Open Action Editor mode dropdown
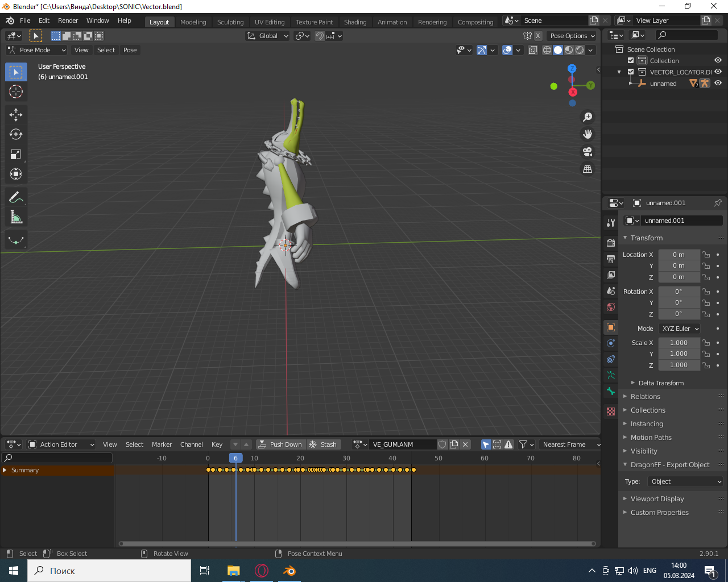The width and height of the screenshot is (728, 582). (61, 444)
